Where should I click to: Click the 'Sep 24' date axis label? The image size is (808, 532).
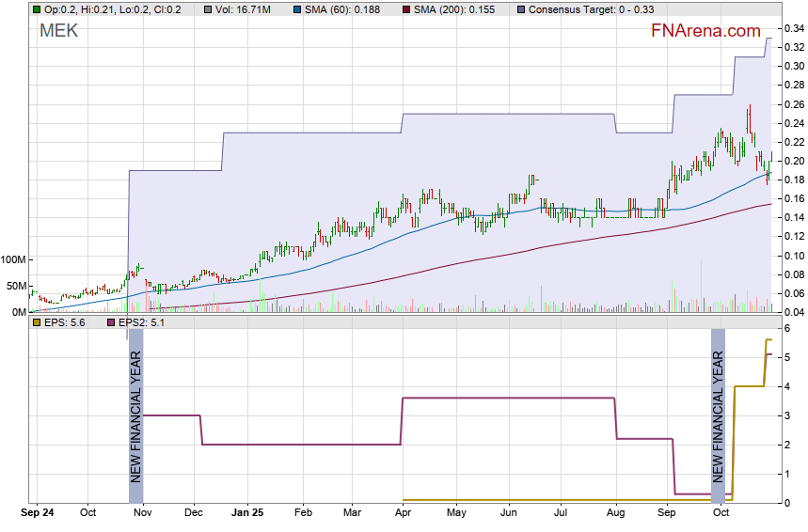(38, 514)
